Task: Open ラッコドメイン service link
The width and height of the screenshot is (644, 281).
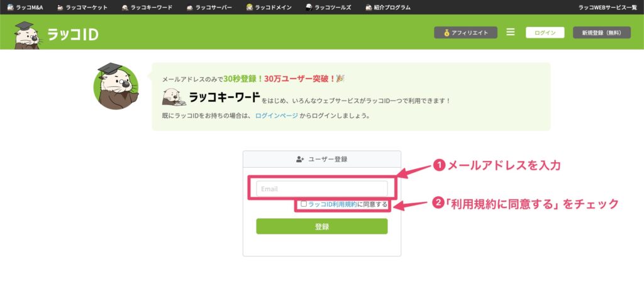Action: (269, 8)
